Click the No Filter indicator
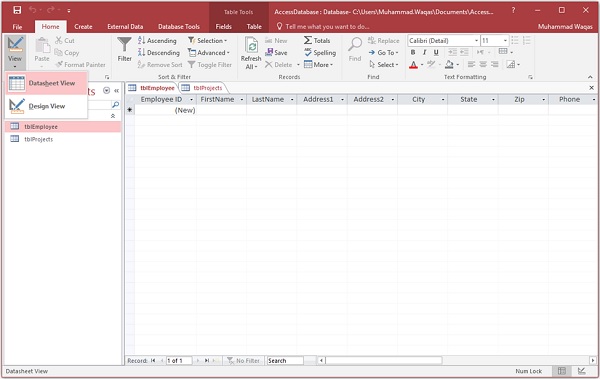Image resolution: width=600 pixels, height=379 pixels. [243, 361]
